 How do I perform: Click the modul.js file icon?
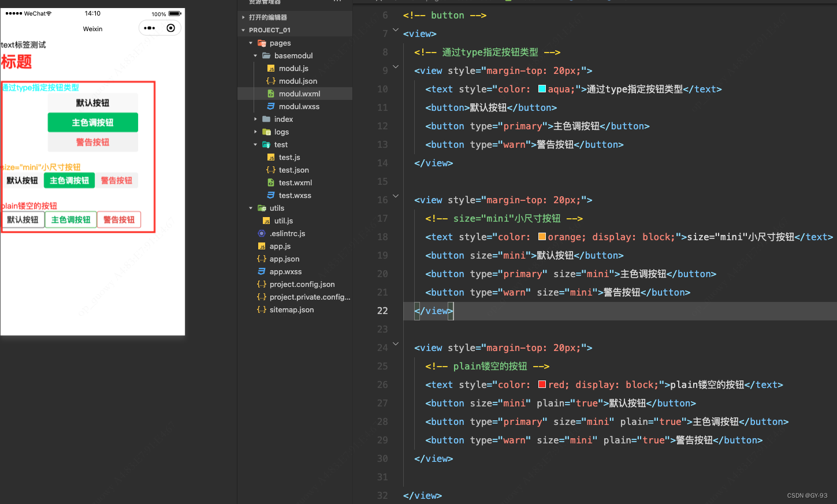[271, 68]
